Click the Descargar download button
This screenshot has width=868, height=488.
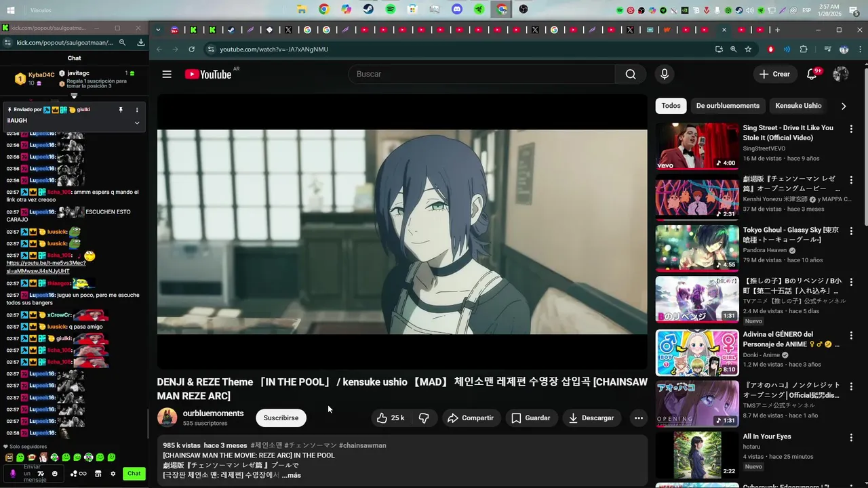coord(591,418)
